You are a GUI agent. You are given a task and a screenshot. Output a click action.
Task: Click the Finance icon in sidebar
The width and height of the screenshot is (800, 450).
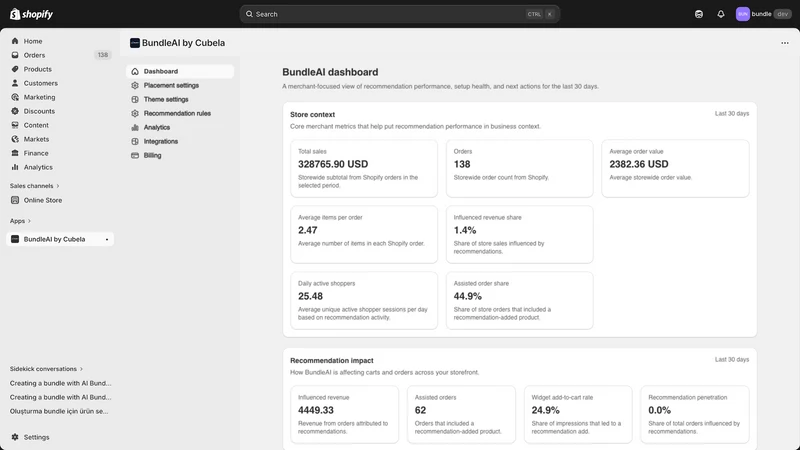pos(15,153)
